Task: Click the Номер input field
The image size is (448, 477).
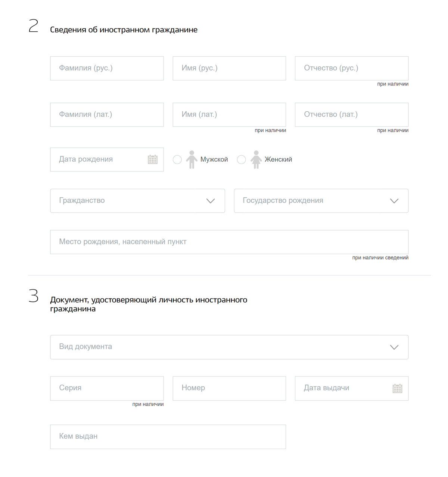Action: click(x=229, y=388)
